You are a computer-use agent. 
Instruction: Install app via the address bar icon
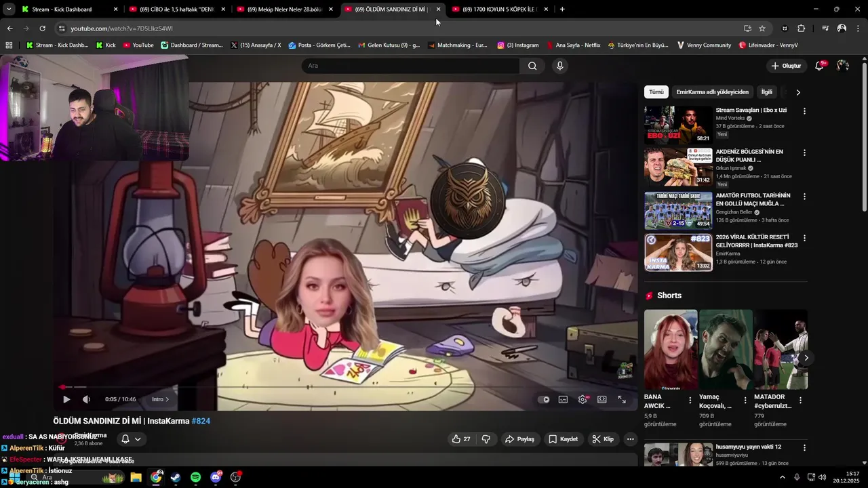point(747,28)
